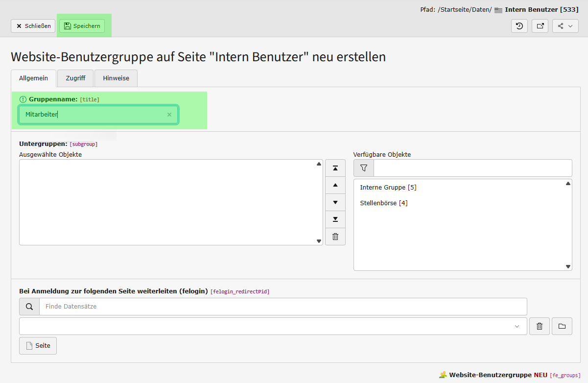Click the Ausgewählte Objekte list box

click(x=171, y=202)
